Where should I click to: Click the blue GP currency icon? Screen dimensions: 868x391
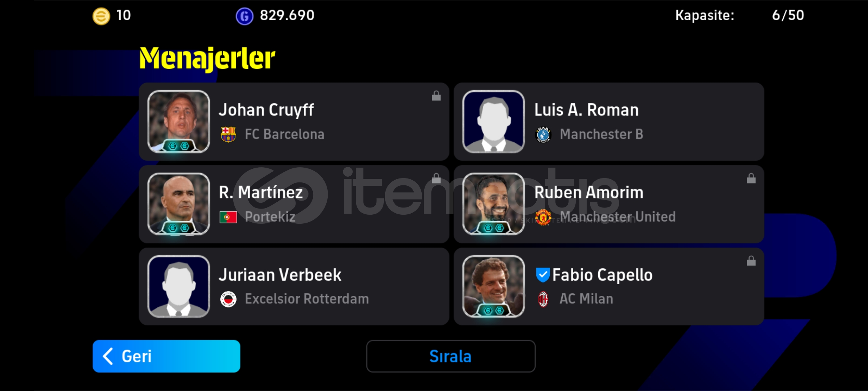pos(244,16)
